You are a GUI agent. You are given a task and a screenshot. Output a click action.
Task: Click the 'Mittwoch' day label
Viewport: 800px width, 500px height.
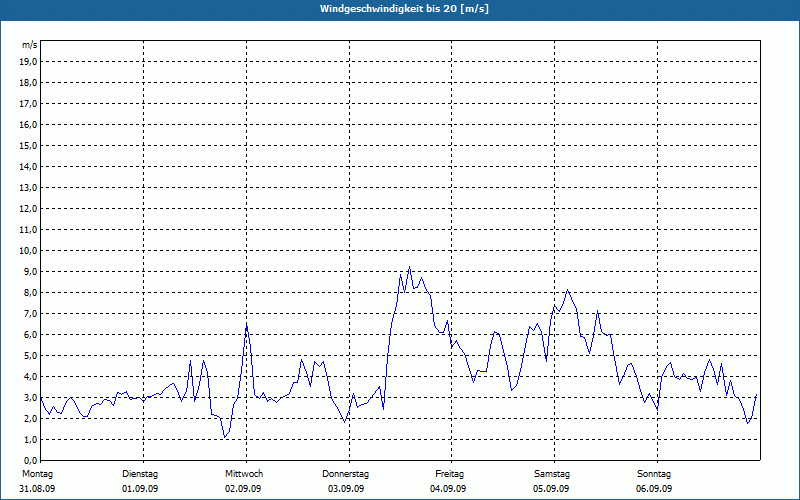coord(244,474)
